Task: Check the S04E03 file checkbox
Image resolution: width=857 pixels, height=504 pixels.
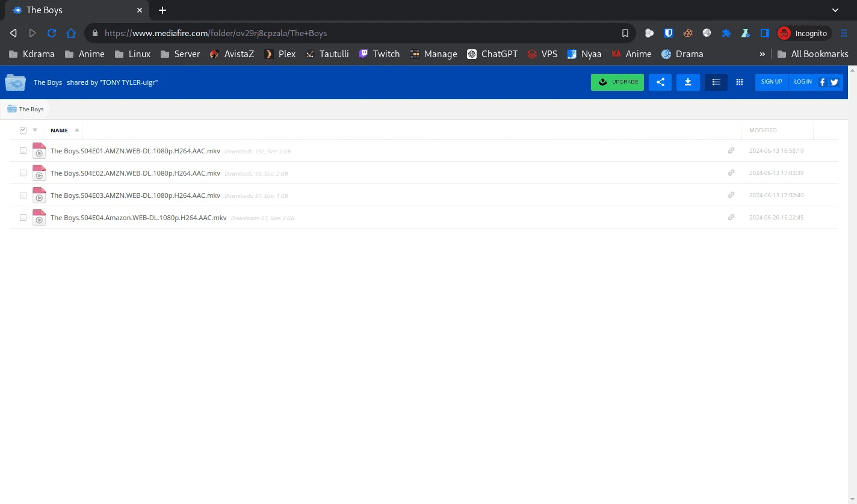Action: (23, 195)
